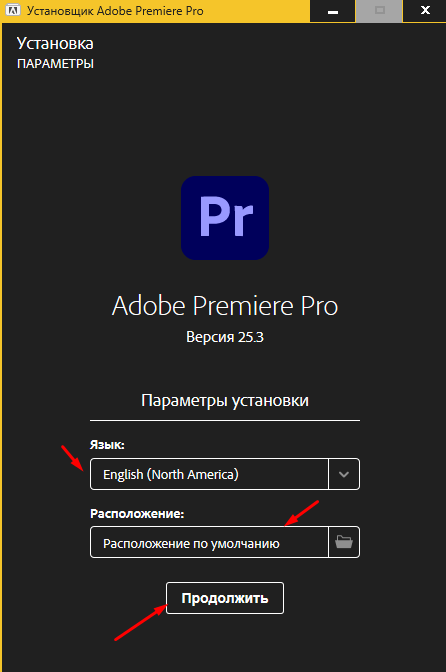This screenshot has height=672, width=446.
Task: Click the Расположение: label
Action: point(137,513)
